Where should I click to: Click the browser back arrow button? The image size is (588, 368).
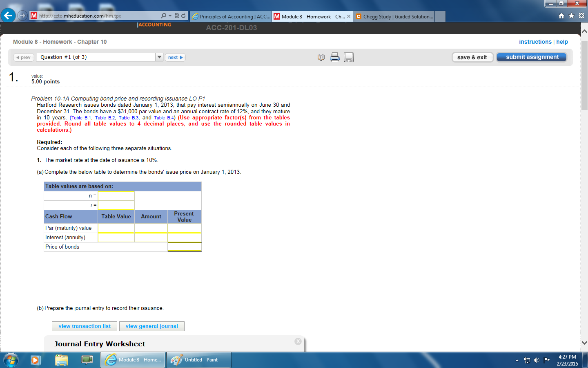pyautogui.click(x=8, y=16)
